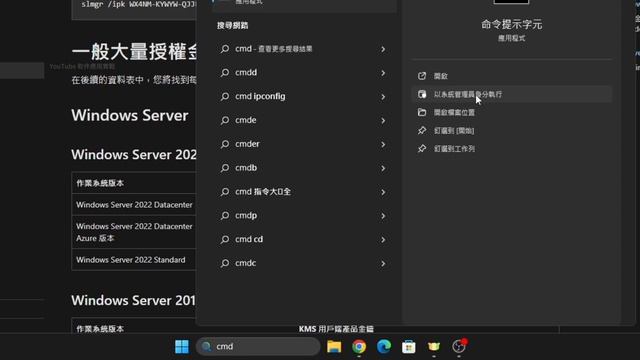Launch Google Chrome from taskbar
640x360 pixels.
(359, 347)
